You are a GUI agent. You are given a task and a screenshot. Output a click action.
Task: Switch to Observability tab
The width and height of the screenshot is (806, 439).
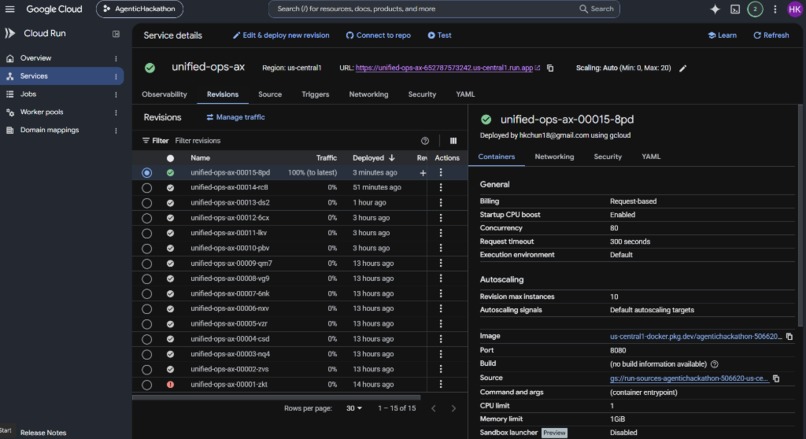(164, 95)
